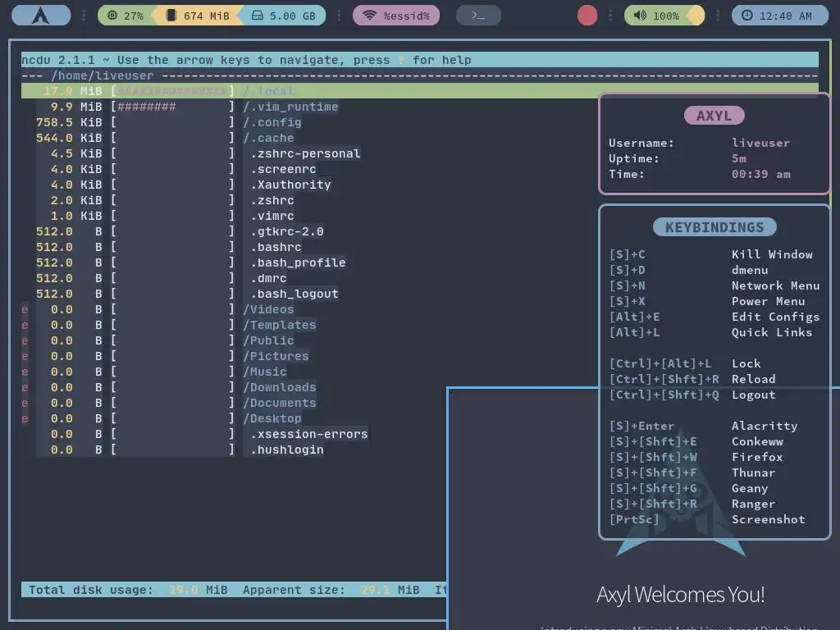Select the .bash_logout file row
This screenshot has width=840, height=630.
pyautogui.click(x=188, y=294)
